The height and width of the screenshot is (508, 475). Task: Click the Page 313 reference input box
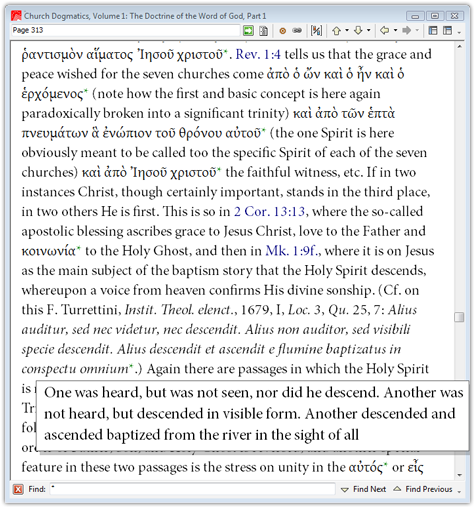125,30
